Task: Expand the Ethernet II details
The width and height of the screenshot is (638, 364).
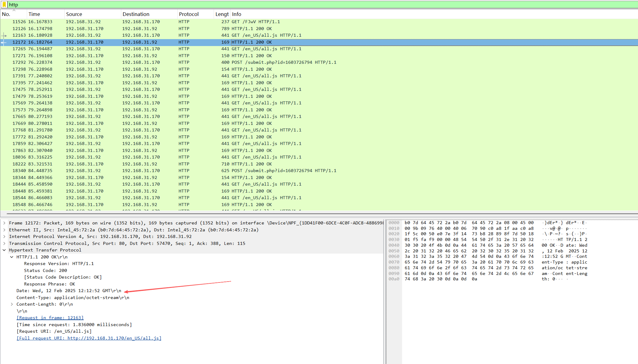Action: (x=4, y=230)
